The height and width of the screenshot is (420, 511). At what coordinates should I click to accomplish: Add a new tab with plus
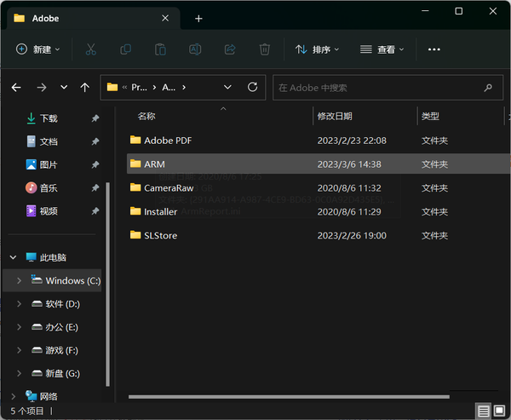point(198,19)
